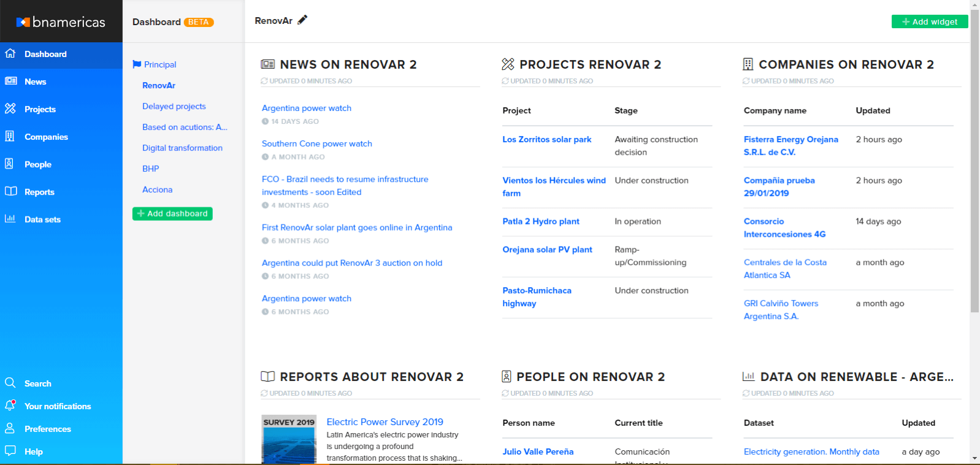The image size is (980, 465).
Task: Click the vertical scrollbar thumb
Action: [x=974, y=161]
